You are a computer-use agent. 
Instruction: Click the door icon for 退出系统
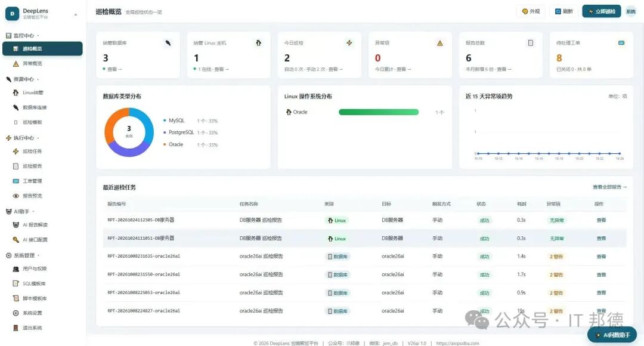pyautogui.click(x=16, y=328)
